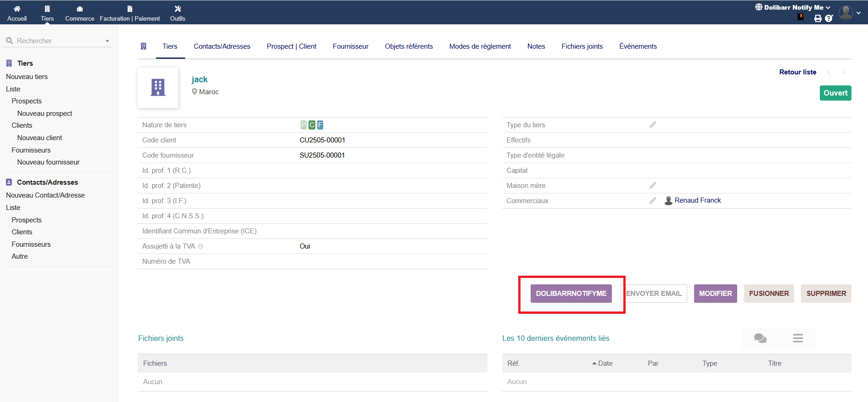This screenshot has width=868, height=402.
Task: Click the print icon in the top bar
Action: click(x=818, y=18)
